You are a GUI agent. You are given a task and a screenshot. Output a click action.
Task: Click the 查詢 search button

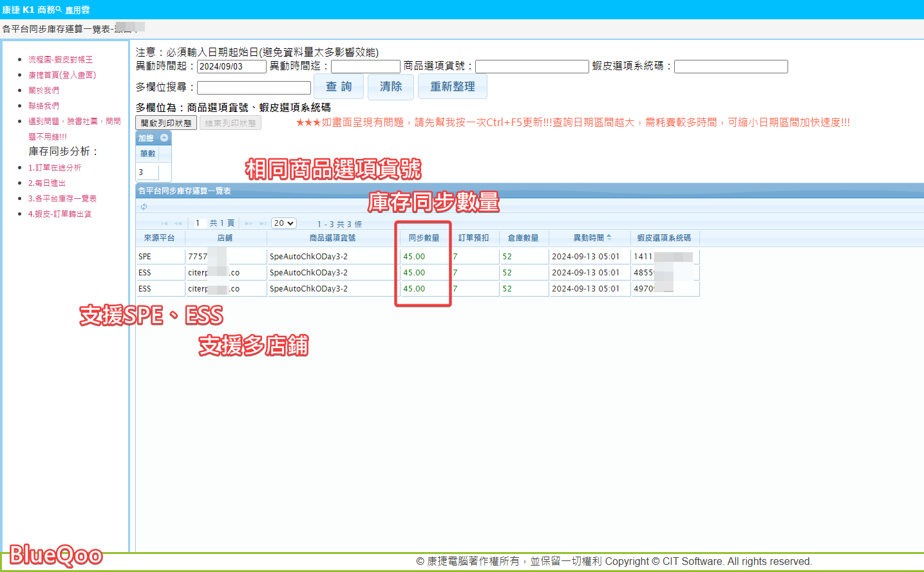339,86
